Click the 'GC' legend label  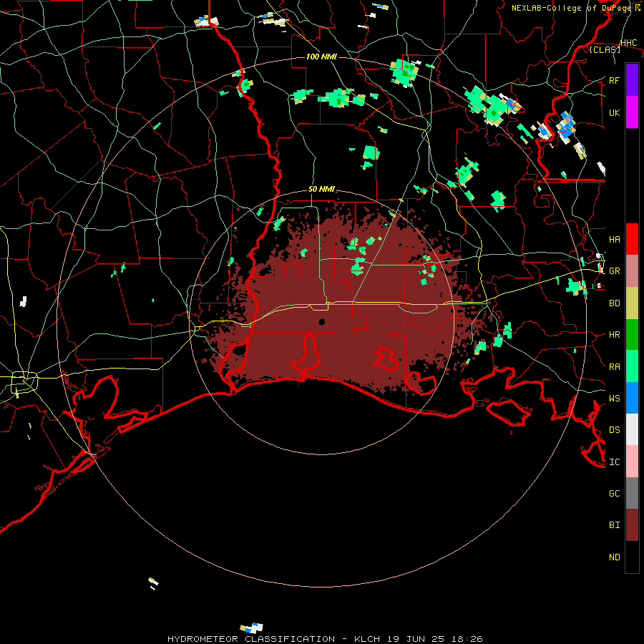(x=615, y=494)
